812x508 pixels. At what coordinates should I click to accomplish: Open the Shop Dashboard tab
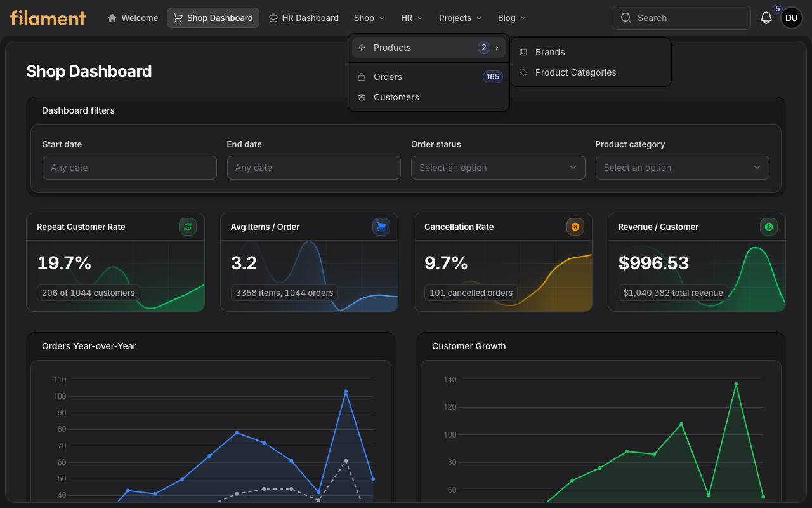point(213,18)
